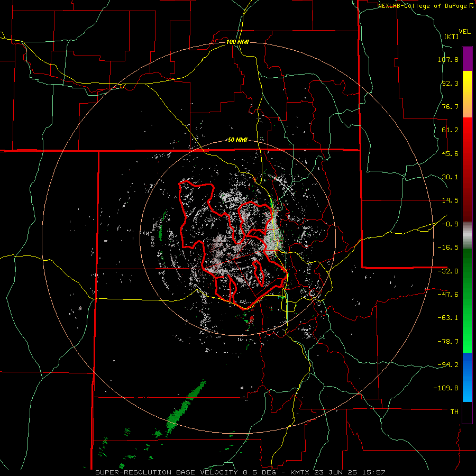Click the 50 NMI range ring label
The height and width of the screenshot is (476, 476).
pyautogui.click(x=237, y=140)
